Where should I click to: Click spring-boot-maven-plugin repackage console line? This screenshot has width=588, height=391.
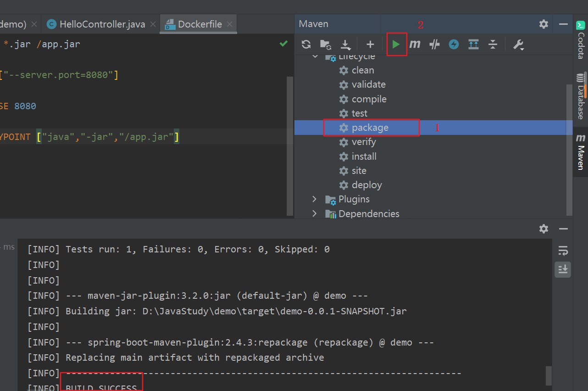231,342
